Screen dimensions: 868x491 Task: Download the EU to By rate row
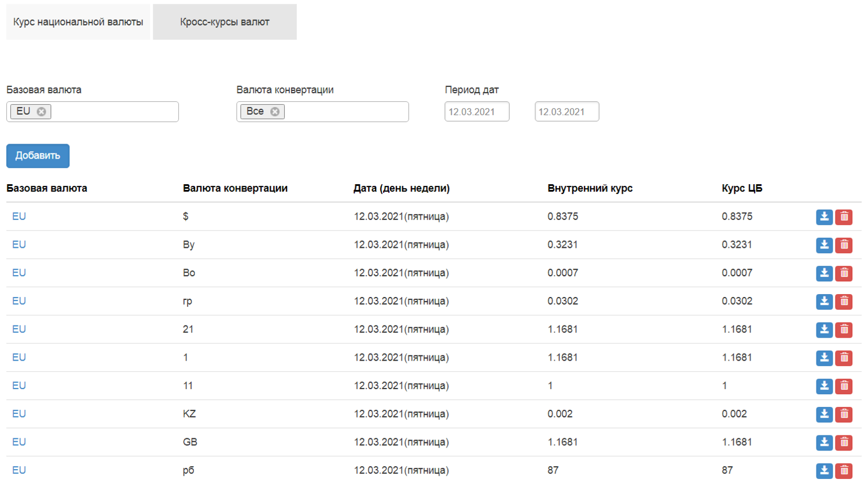click(824, 245)
